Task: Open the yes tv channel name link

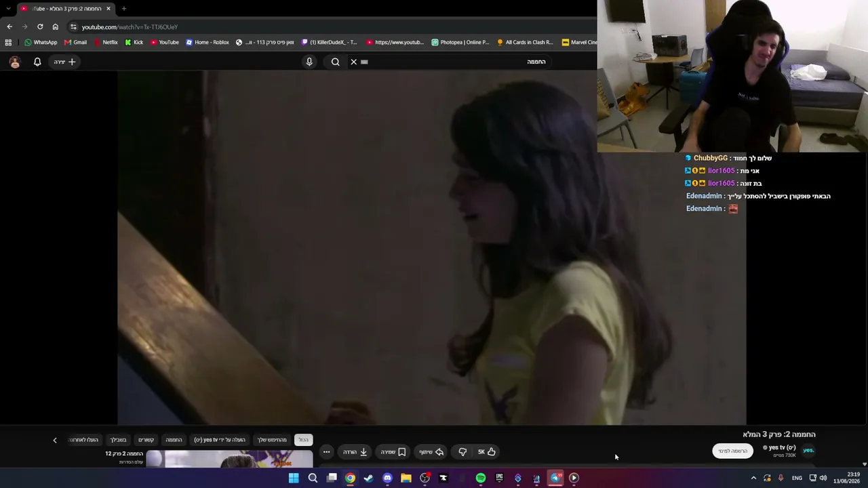Action: [x=783, y=447]
